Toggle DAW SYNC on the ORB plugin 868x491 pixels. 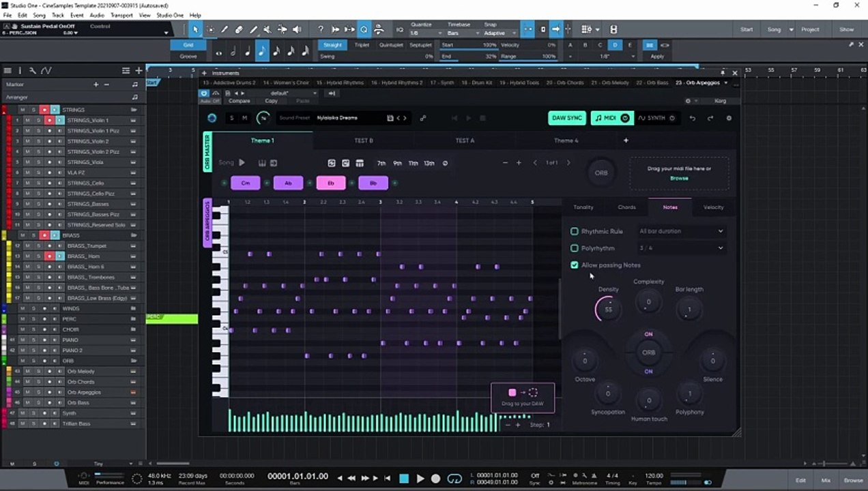567,118
